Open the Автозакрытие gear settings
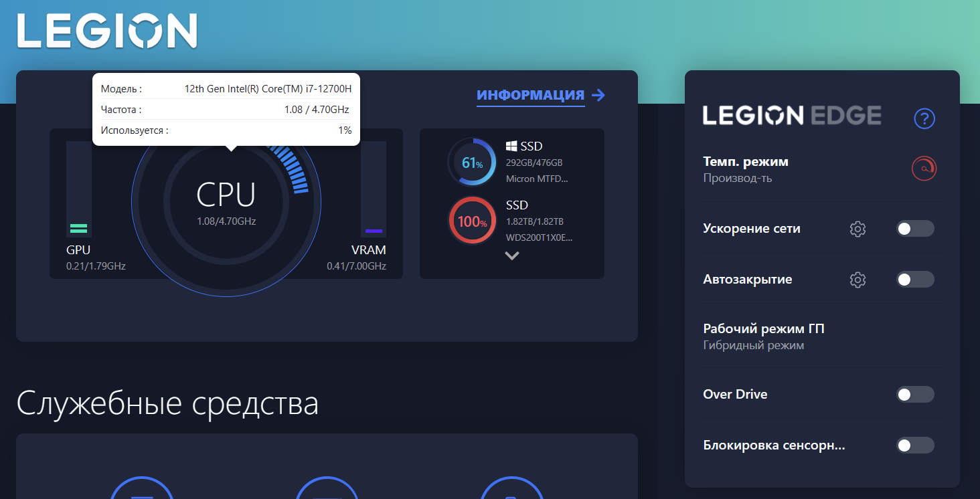Image resolution: width=980 pixels, height=499 pixels. (x=857, y=280)
